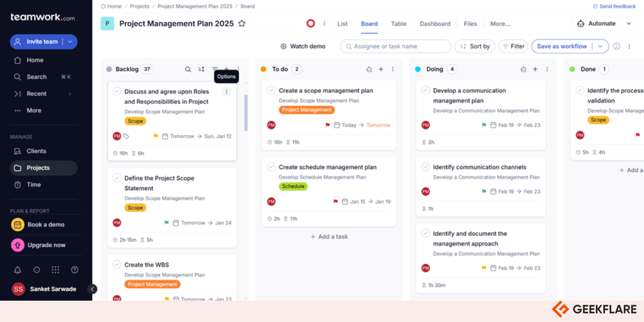
Task: Click Upgrade now button
Action: pos(39,245)
